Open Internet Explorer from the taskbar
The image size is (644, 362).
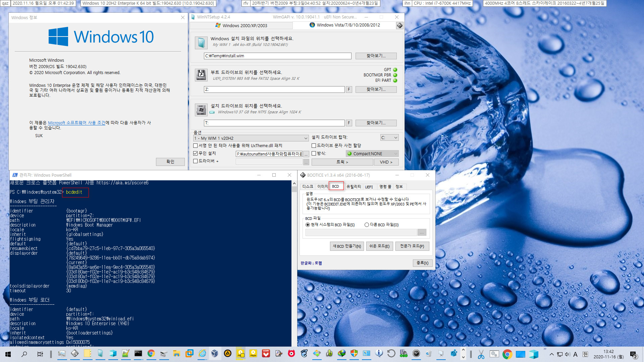tap(202, 353)
